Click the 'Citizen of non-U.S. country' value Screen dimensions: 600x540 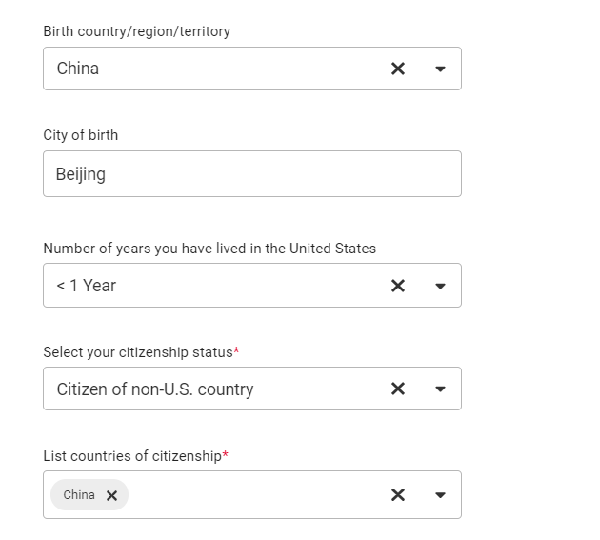click(155, 389)
